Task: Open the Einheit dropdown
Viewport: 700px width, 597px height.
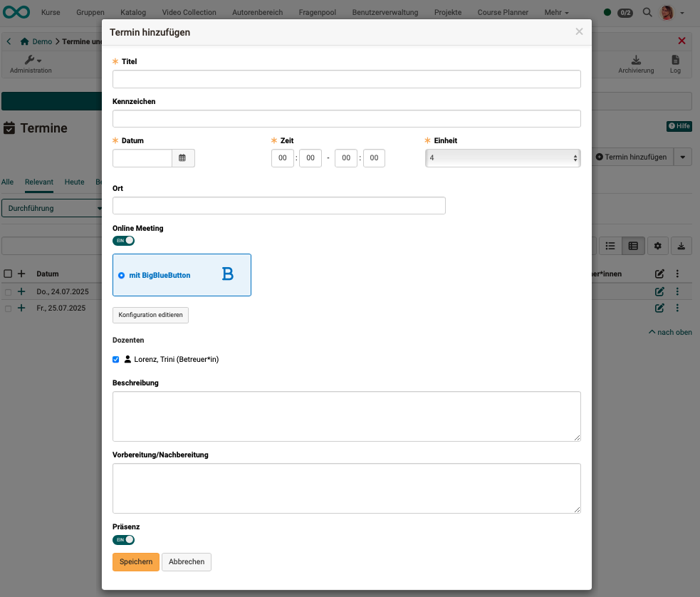Action: pyautogui.click(x=503, y=158)
